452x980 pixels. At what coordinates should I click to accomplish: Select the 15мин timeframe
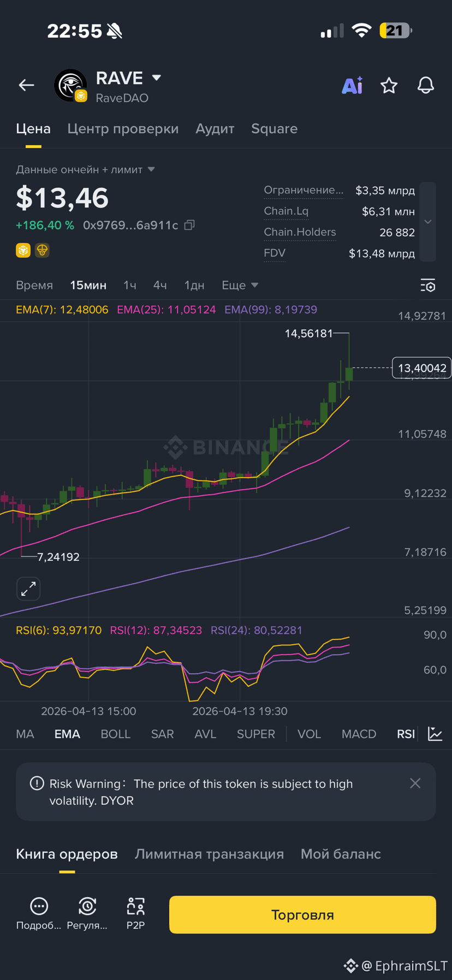tap(88, 285)
